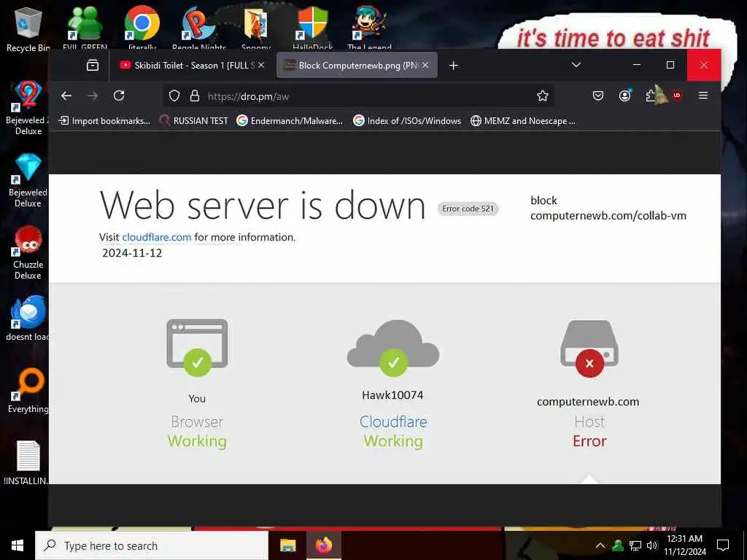The image size is (747, 560).
Task: Click the red X host server image
Action: [x=589, y=349]
